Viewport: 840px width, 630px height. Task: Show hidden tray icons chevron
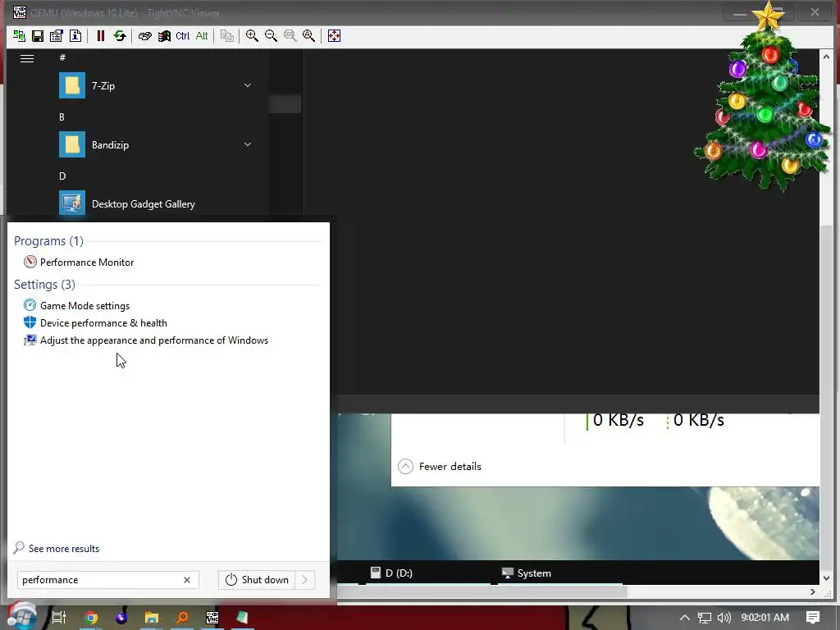[685, 618]
